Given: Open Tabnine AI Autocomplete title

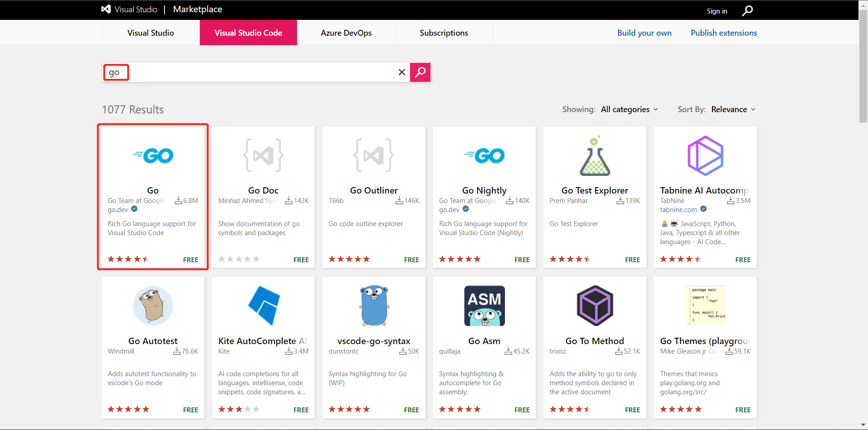Looking at the screenshot, I should [x=704, y=190].
